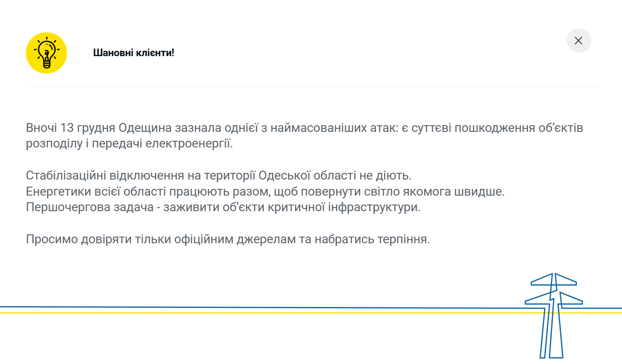This screenshot has width=622, height=364.
Task: Click the "Першочергова задача" sentence
Action: (223, 208)
